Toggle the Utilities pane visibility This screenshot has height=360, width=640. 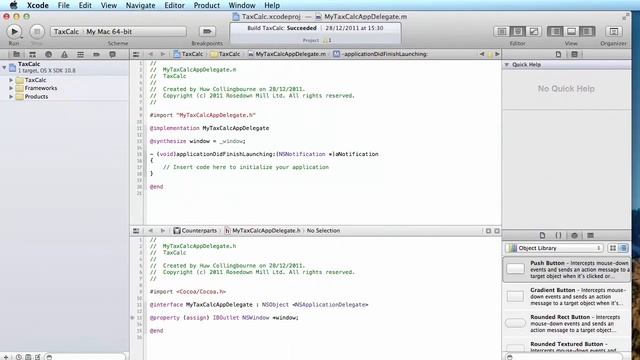(x=587, y=31)
